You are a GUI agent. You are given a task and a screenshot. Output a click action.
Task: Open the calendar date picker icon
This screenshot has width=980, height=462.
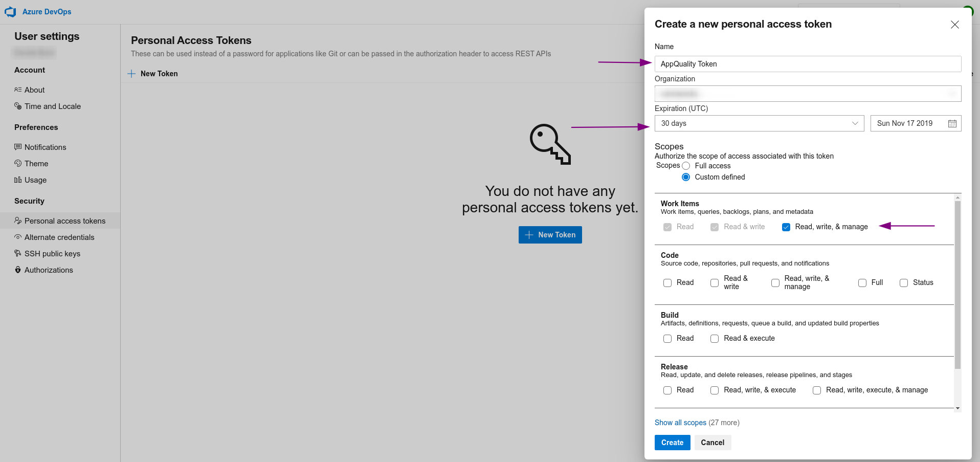coord(952,123)
